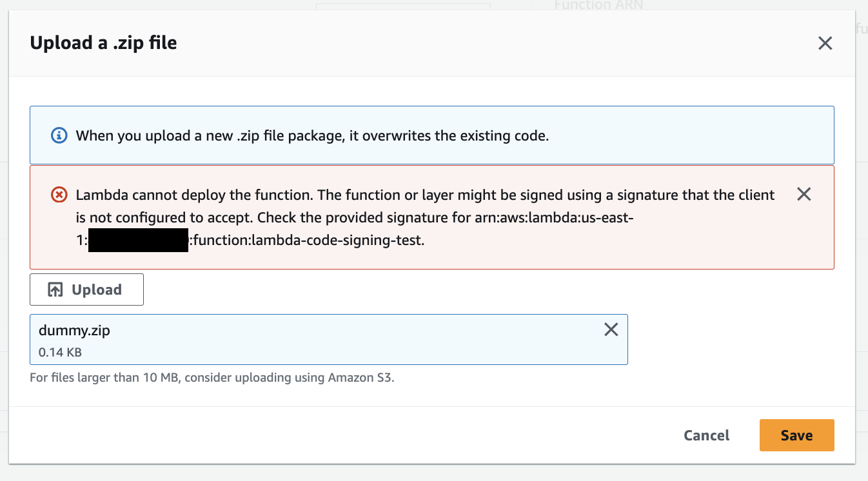The image size is (868, 481).
Task: Close the Upload a .zip file dialog
Action: pyautogui.click(x=825, y=43)
